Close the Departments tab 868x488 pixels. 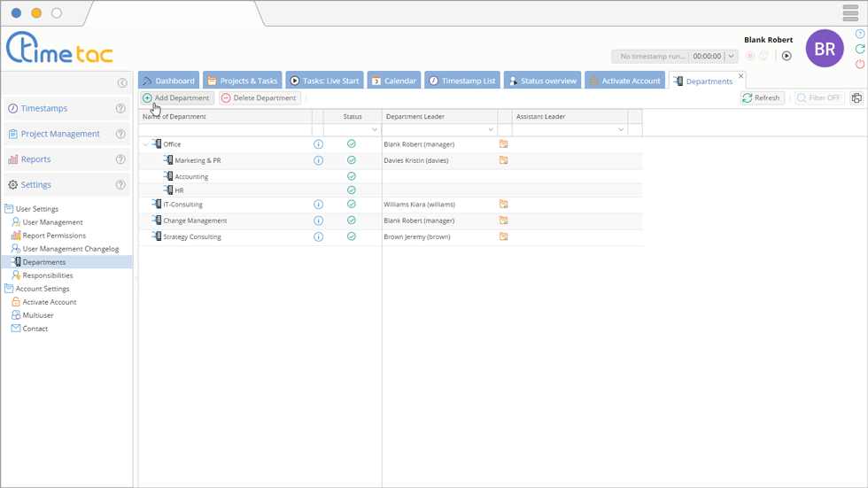click(x=740, y=76)
